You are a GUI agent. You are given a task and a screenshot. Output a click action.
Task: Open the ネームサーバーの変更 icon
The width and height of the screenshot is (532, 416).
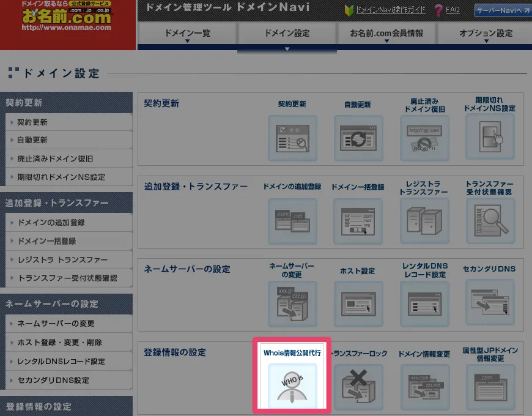292,303
